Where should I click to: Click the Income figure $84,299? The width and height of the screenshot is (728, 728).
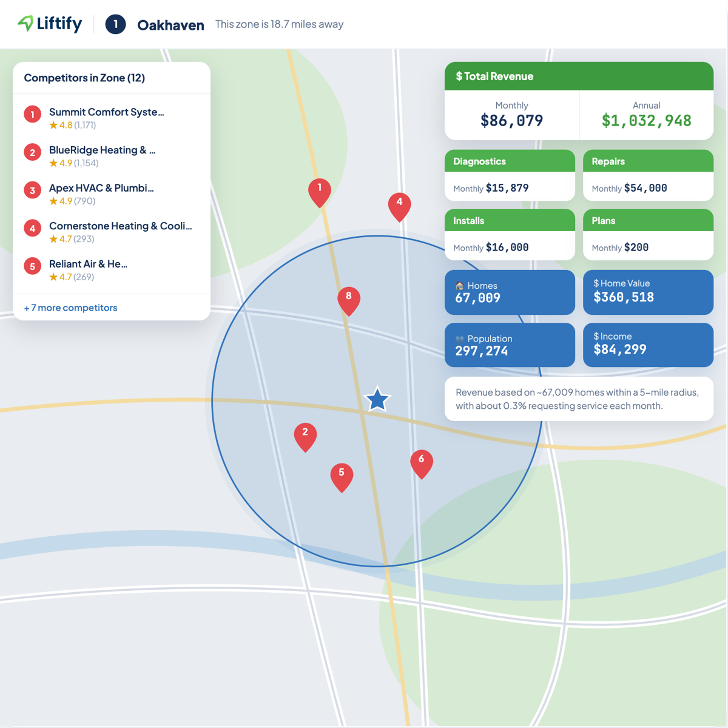tap(619, 349)
